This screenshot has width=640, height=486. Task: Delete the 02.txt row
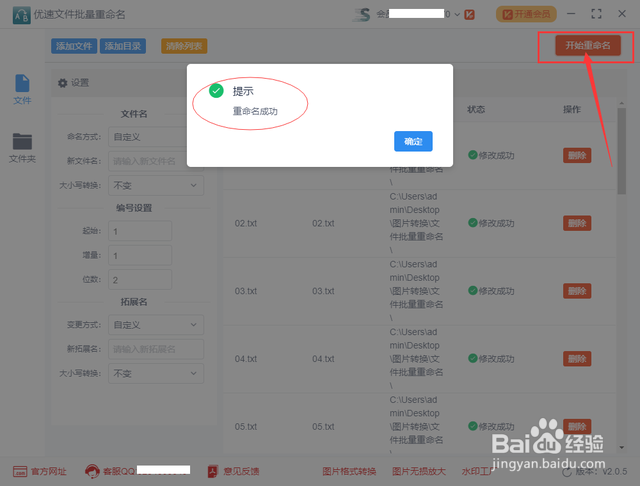(577, 223)
